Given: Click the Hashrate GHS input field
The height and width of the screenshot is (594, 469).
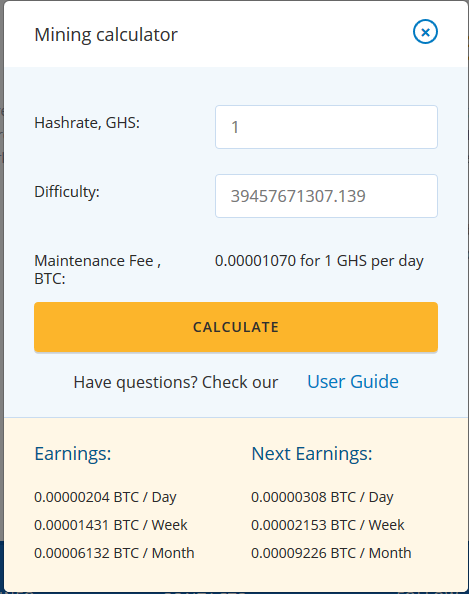Looking at the screenshot, I should tap(326, 127).
